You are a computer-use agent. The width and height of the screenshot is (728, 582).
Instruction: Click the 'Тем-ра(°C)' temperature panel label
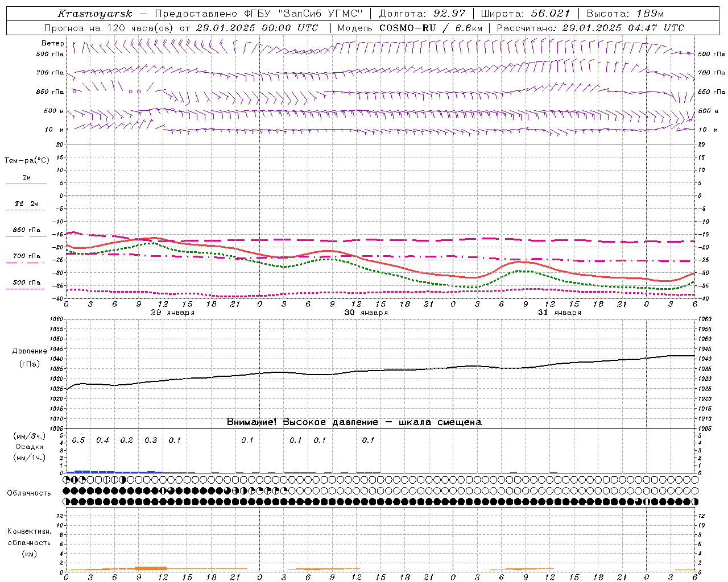pos(27,161)
